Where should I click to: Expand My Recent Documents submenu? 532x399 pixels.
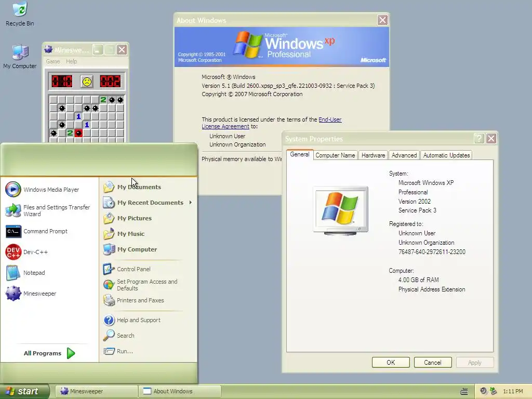pos(148,203)
